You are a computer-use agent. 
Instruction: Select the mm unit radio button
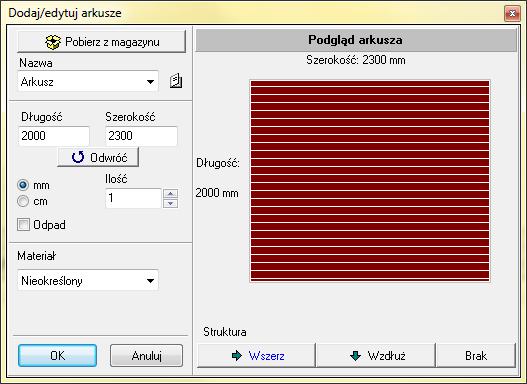coord(23,185)
